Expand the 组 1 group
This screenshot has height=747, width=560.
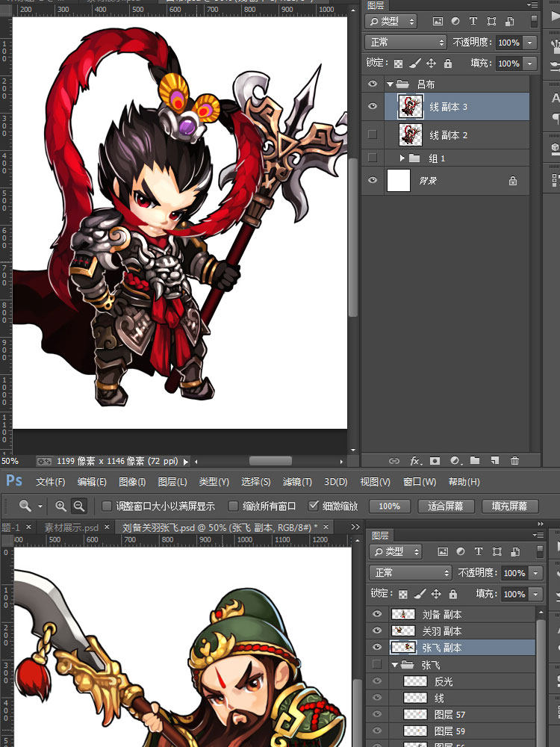tap(402, 158)
